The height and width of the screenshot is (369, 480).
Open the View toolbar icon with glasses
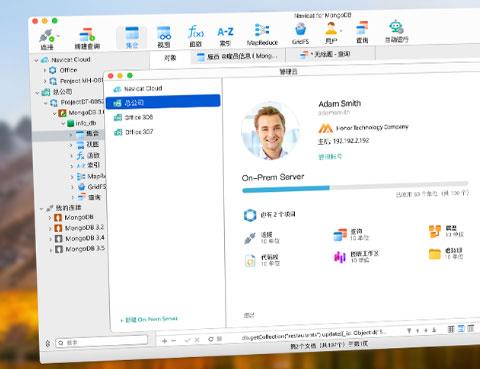164,33
